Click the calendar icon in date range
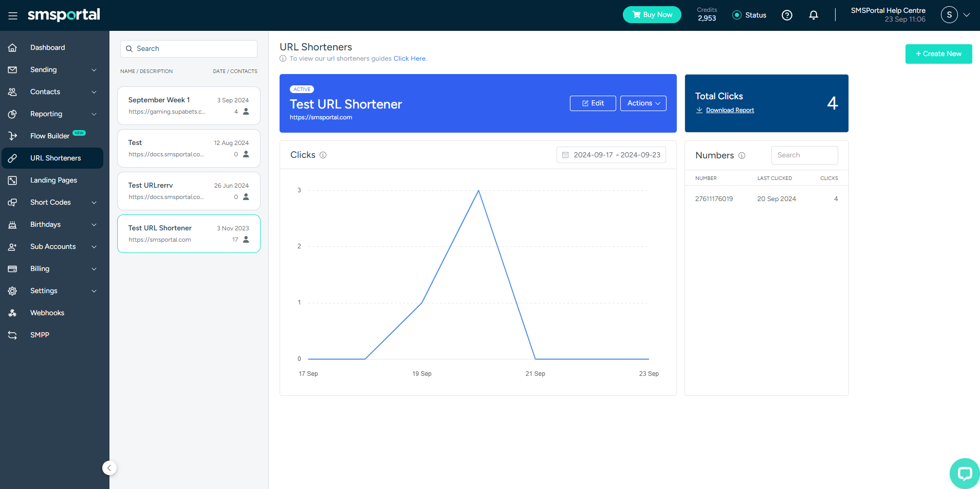980x489 pixels. point(565,155)
